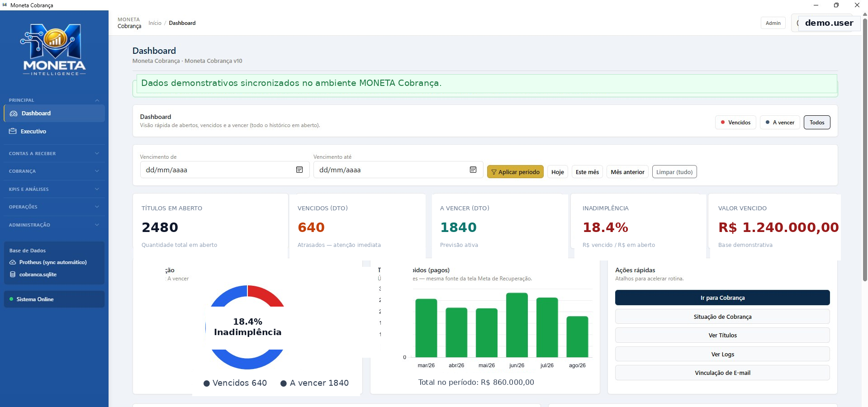Image resolution: width=868 pixels, height=407 pixels.
Task: Click the Moneta Cobrança title bar app icon
Action: click(x=5, y=5)
